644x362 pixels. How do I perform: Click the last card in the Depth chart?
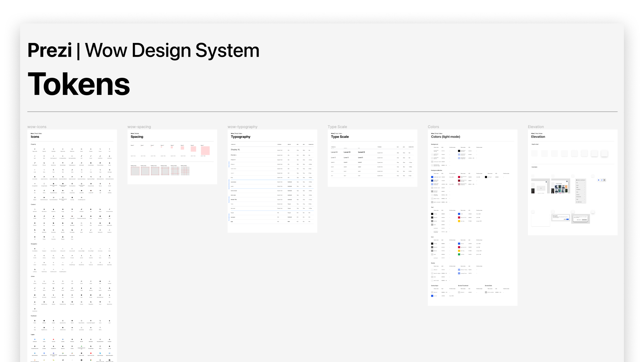point(604,153)
